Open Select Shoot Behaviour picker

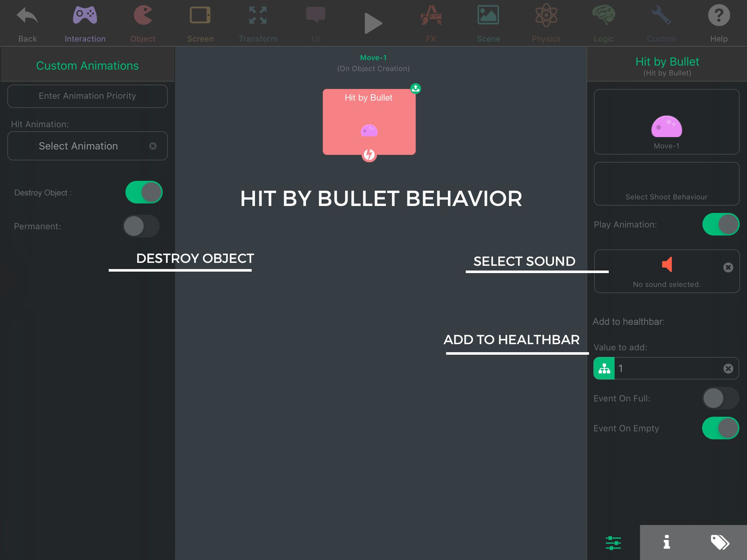tap(666, 184)
